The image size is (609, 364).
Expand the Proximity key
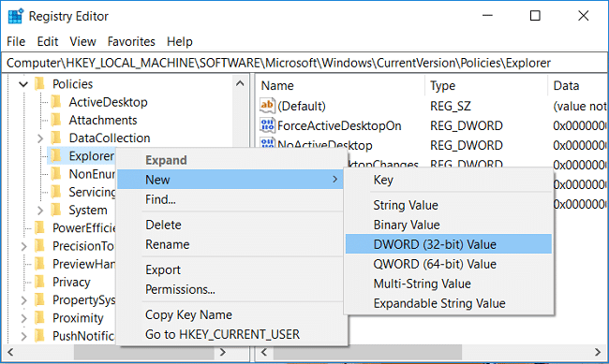pos(23,318)
